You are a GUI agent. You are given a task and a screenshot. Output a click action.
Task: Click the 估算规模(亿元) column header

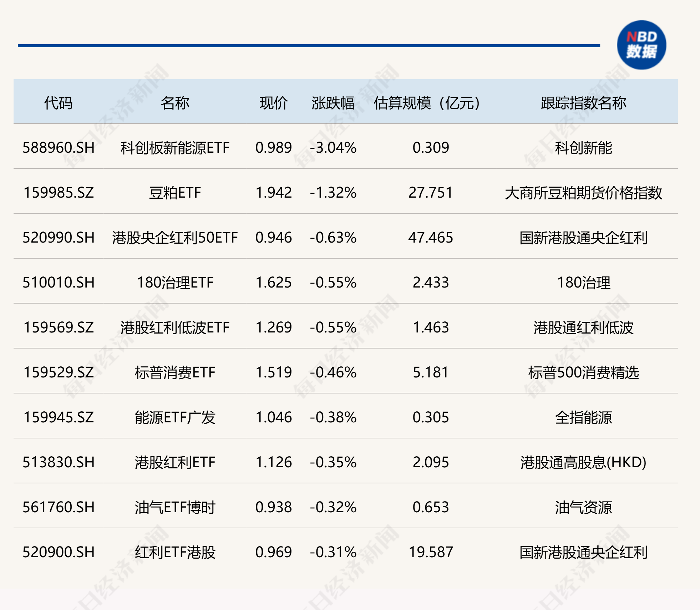pos(427,103)
